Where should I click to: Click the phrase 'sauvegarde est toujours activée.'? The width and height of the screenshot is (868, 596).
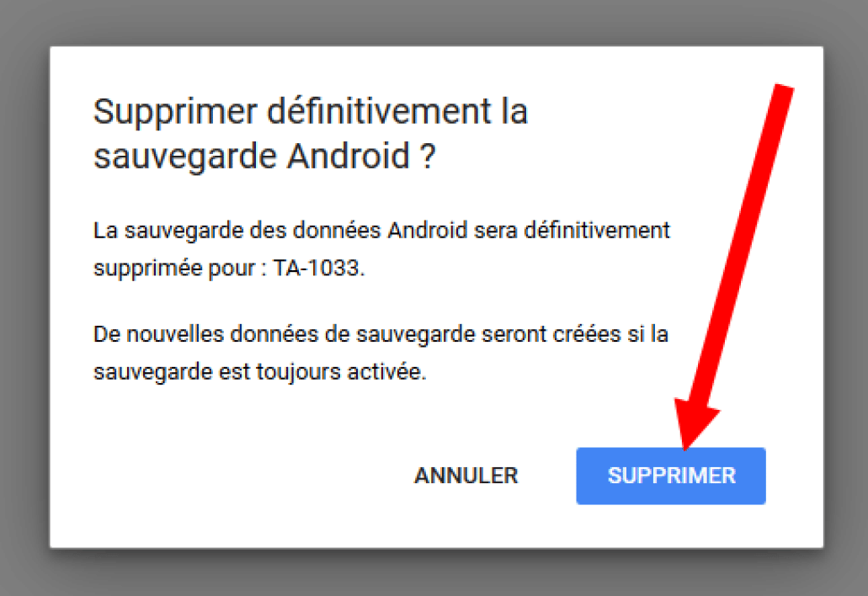tap(259, 372)
